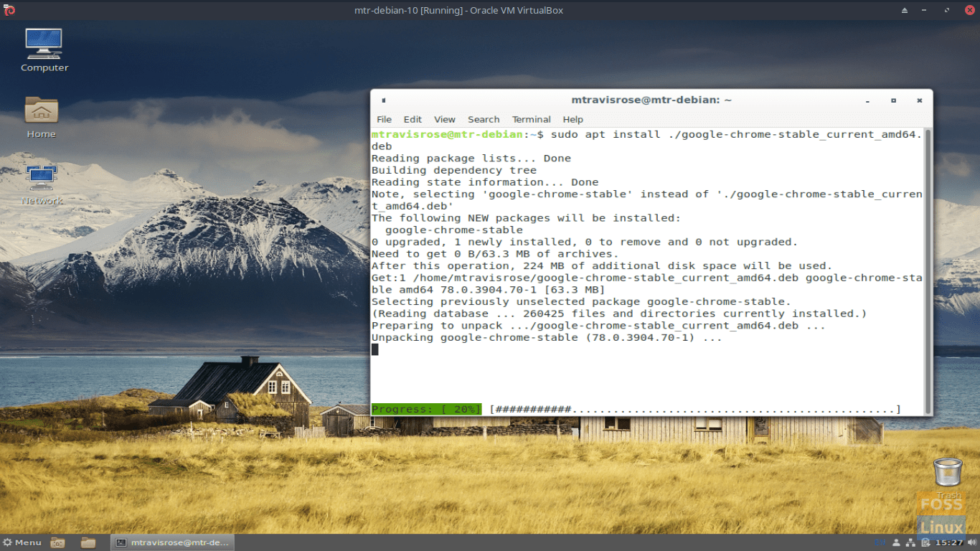
Task: Open the Edit menu in the terminal
Action: (413, 119)
